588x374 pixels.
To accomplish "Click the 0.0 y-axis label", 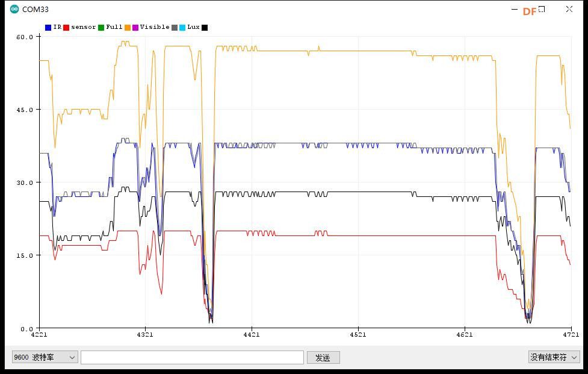I will coord(26,329).
